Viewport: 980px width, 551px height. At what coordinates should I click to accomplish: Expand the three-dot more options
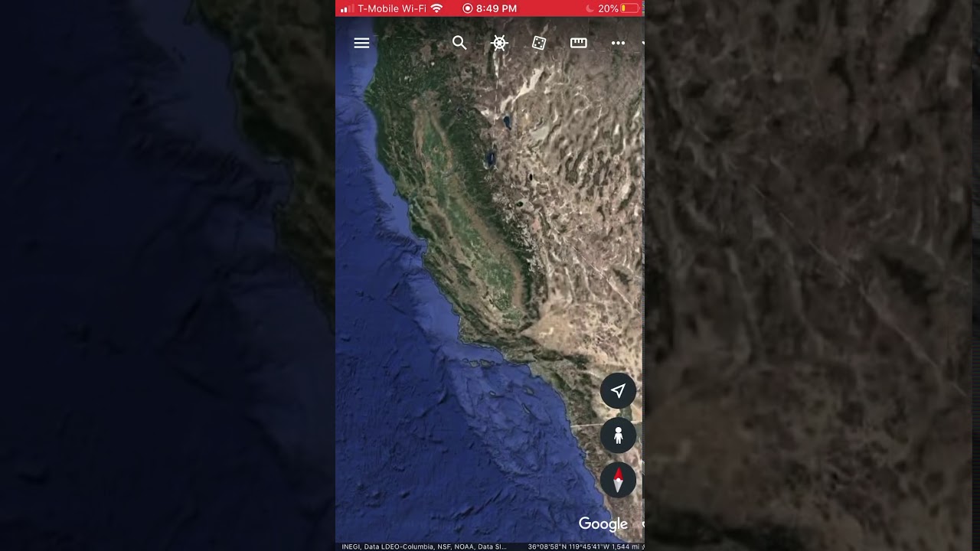(618, 43)
